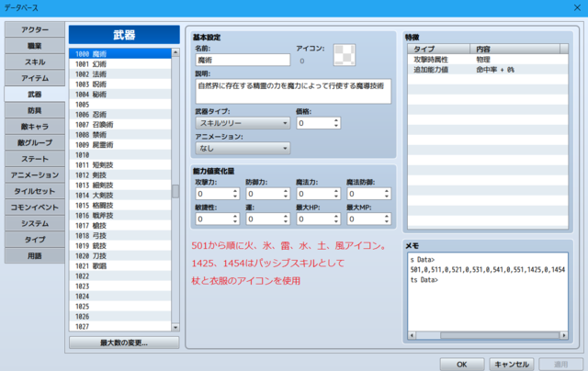
Task: Select weapon 1011 短剣技
Action: (120, 165)
